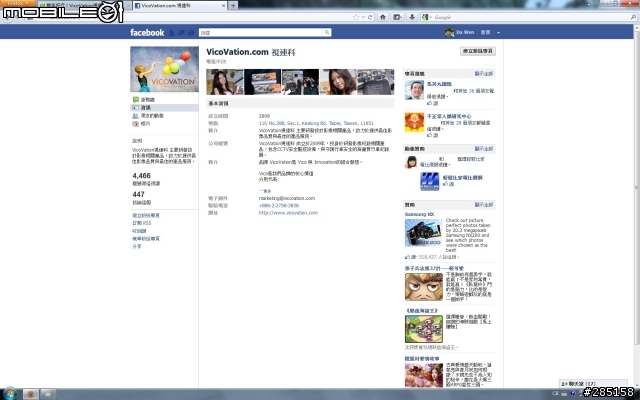The width and height of the screenshot is (640, 400).
Task: Open first photo of woman in photo strip
Action: click(x=224, y=82)
